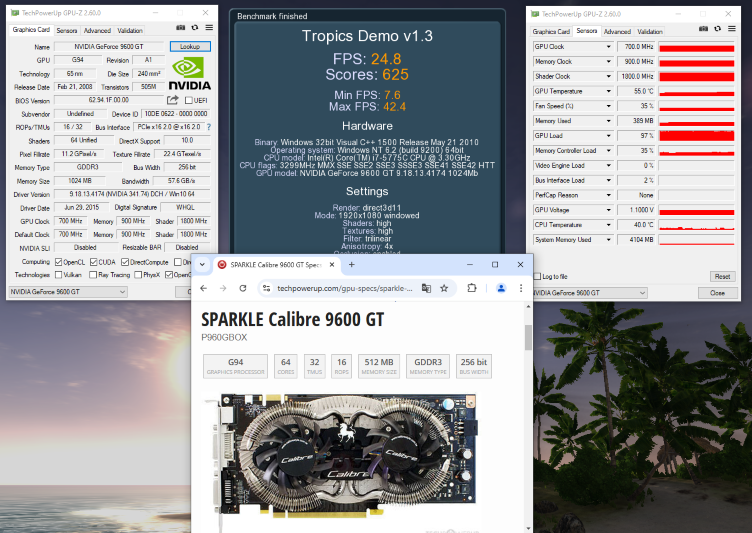Viewport: 752px width, 533px height.
Task: Click the BIOS export share icon
Action: coord(173,100)
